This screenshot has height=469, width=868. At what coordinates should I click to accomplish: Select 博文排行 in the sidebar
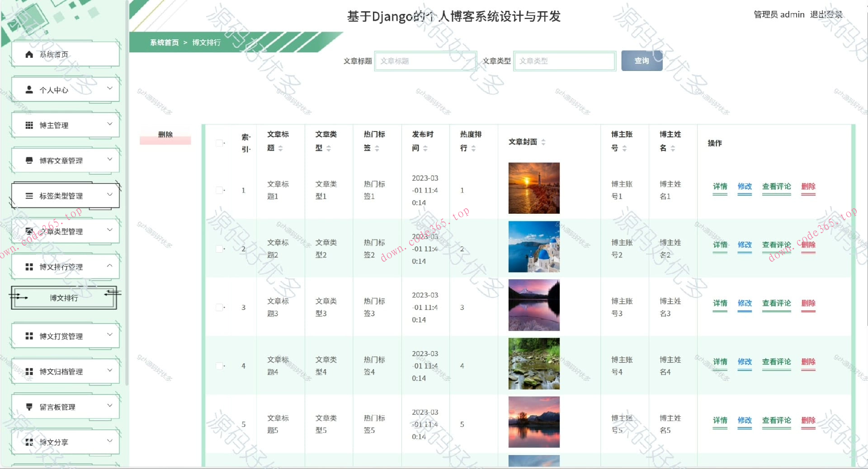63,298
